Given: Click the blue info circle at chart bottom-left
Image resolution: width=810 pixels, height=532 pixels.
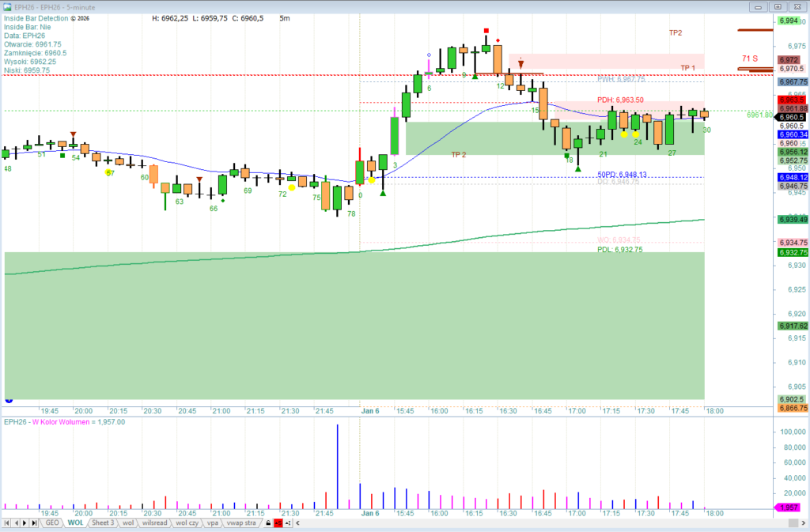Looking at the screenshot, I should tap(8, 401).
